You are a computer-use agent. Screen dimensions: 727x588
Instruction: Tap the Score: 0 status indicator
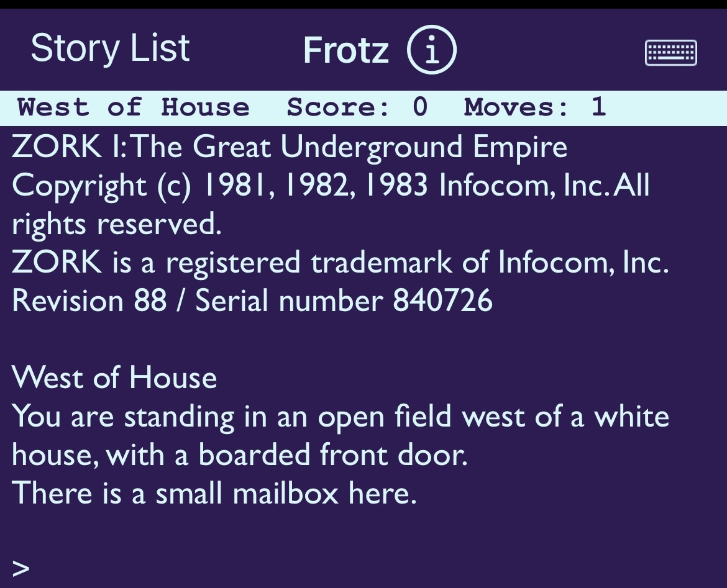pyautogui.click(x=357, y=107)
